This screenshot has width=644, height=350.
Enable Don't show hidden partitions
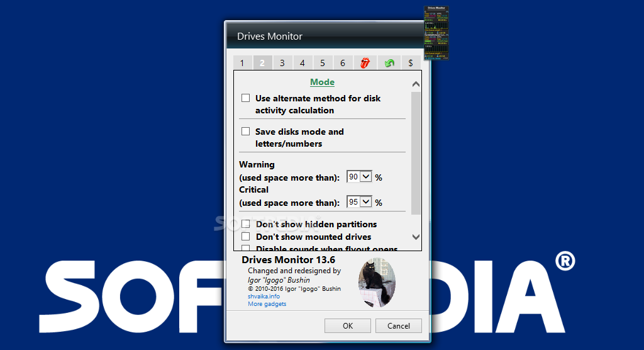point(246,223)
